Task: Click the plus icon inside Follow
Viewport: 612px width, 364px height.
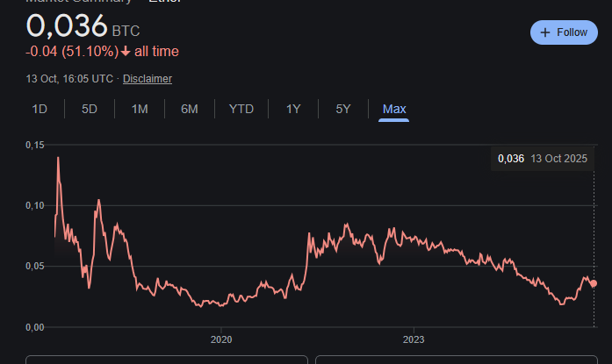Action: tap(545, 32)
